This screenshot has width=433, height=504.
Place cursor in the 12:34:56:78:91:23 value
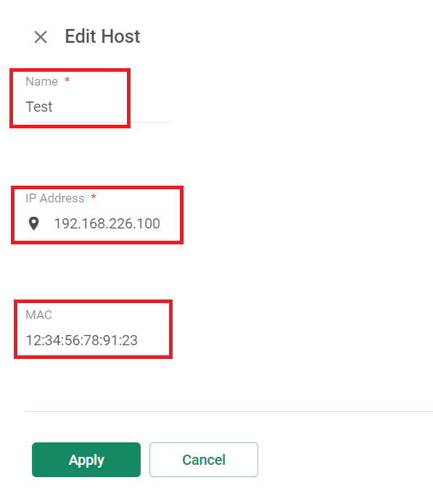pos(82,340)
